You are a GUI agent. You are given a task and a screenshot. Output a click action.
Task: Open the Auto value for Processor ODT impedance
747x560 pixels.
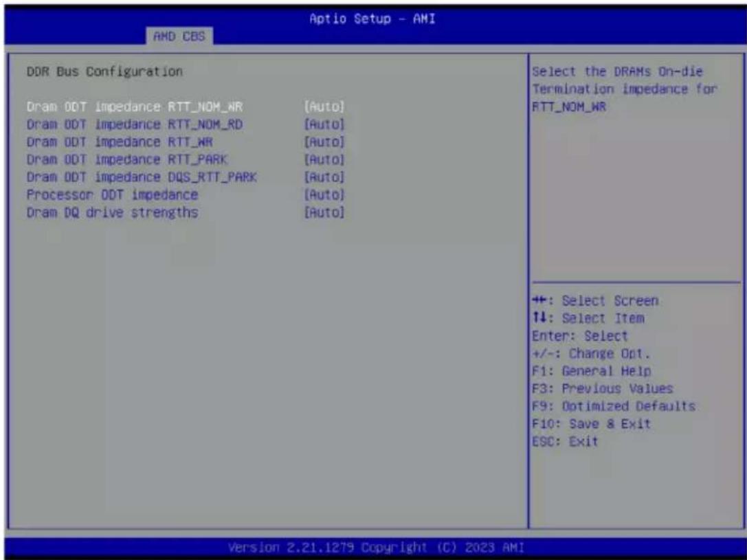[x=324, y=194]
